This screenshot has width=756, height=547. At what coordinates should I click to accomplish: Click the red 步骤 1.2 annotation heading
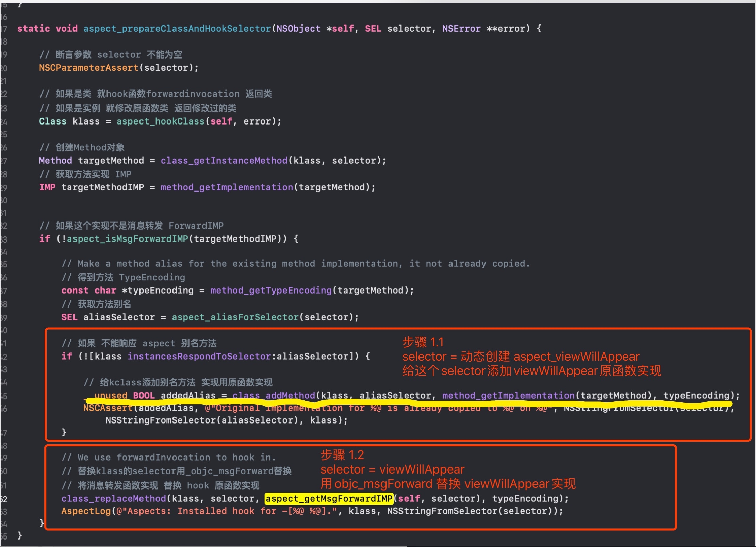pos(342,455)
